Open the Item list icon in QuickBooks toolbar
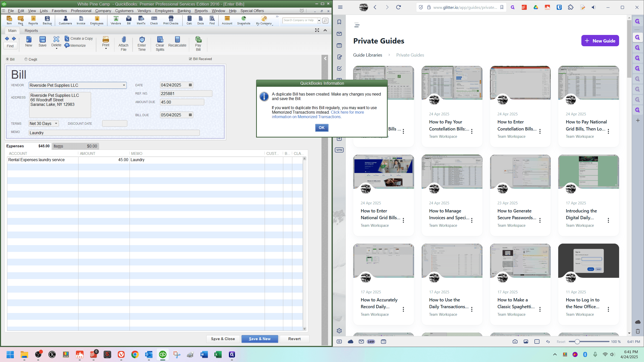 click(x=9, y=20)
